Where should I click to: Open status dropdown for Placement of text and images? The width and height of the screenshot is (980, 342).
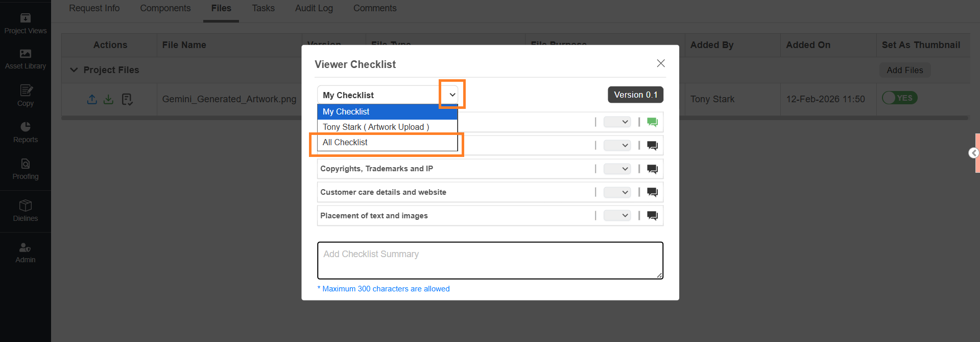(x=617, y=216)
